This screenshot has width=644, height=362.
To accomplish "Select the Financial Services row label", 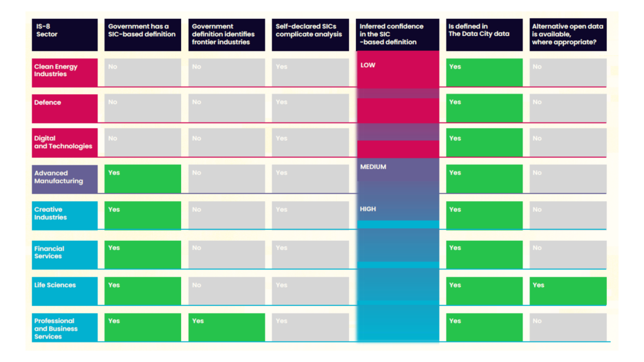I will pos(65,255).
